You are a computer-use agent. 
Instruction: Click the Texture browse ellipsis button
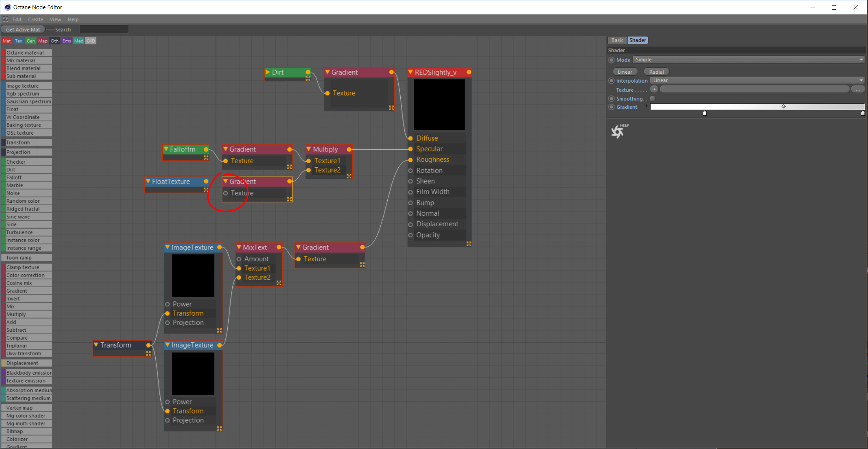point(858,89)
